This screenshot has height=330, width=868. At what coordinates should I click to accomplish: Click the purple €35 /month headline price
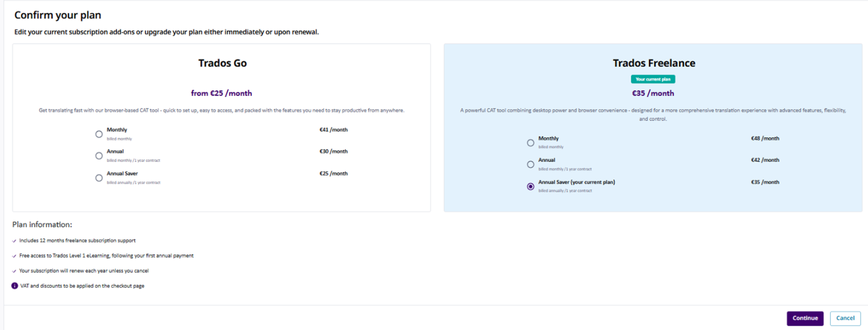click(x=653, y=93)
